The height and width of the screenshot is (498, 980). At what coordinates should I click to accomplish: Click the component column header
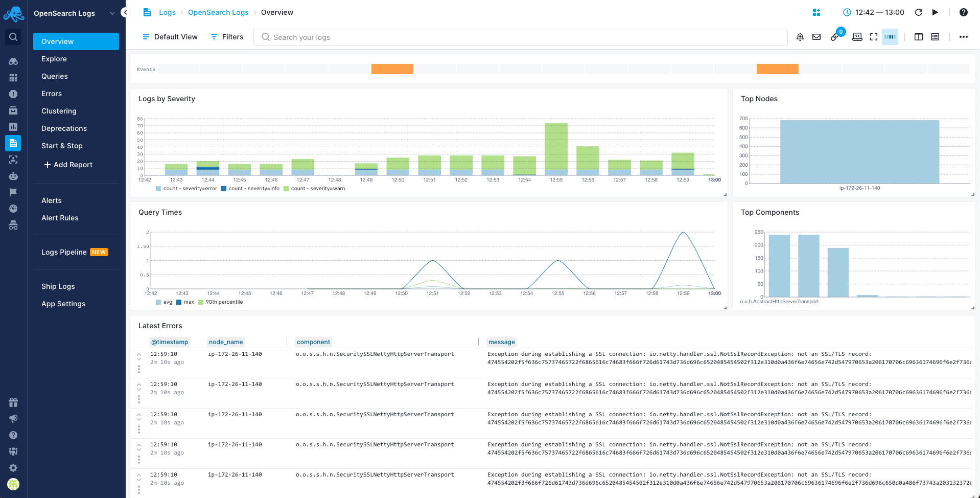[313, 342]
